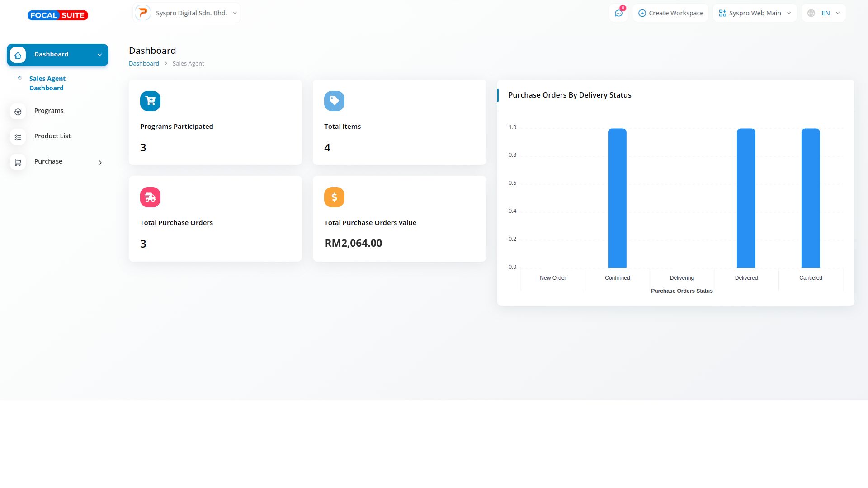Open the chat messages icon
868x488 pixels.
pyautogui.click(x=618, y=13)
